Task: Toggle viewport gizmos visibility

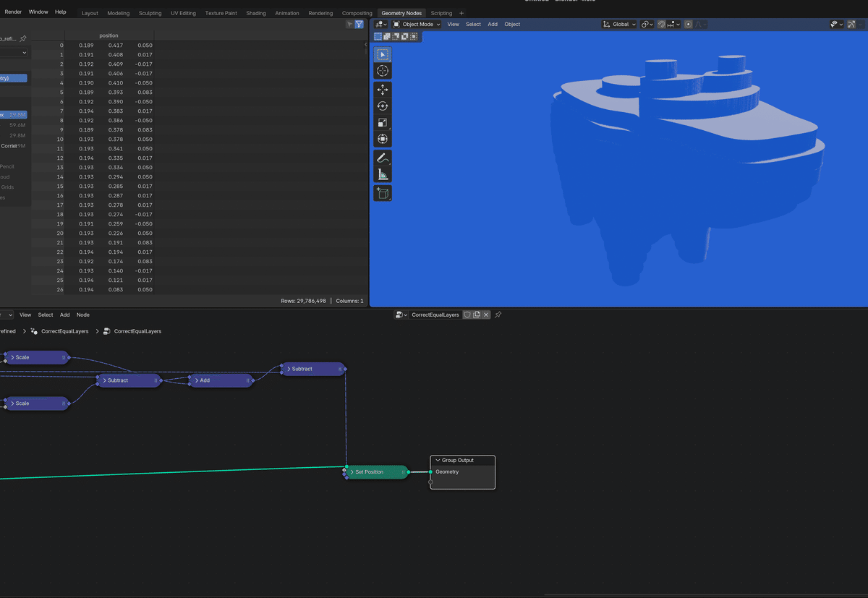Action: click(x=852, y=25)
